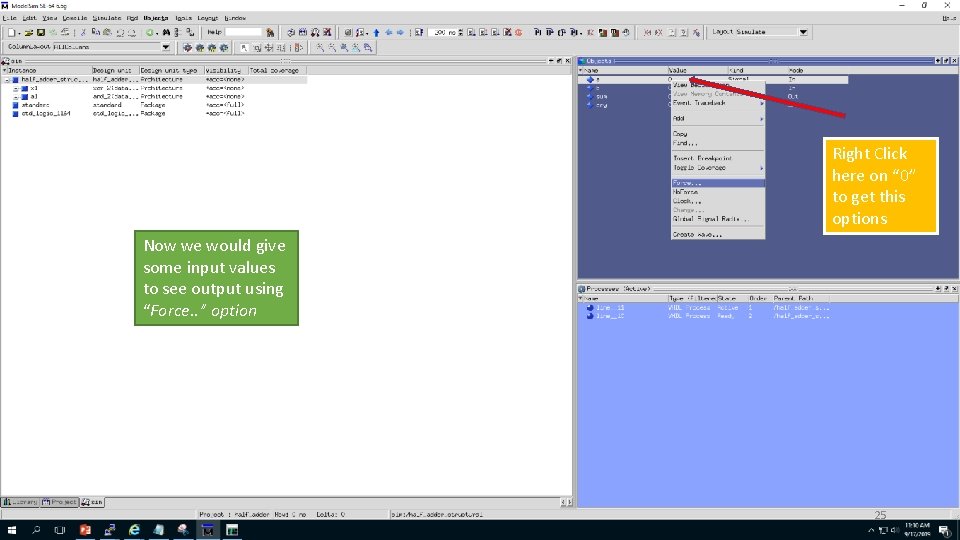Click the Instance column header
The width and height of the screenshot is (960, 540).
point(47,70)
